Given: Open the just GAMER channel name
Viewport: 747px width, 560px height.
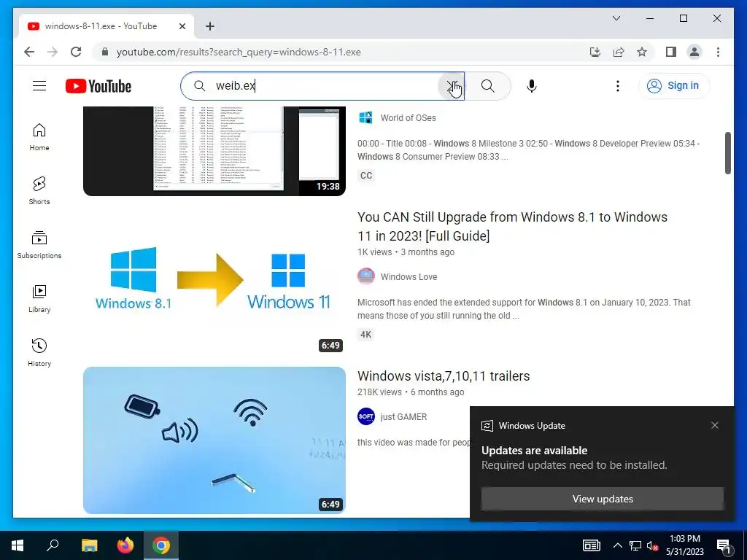Looking at the screenshot, I should (x=403, y=416).
